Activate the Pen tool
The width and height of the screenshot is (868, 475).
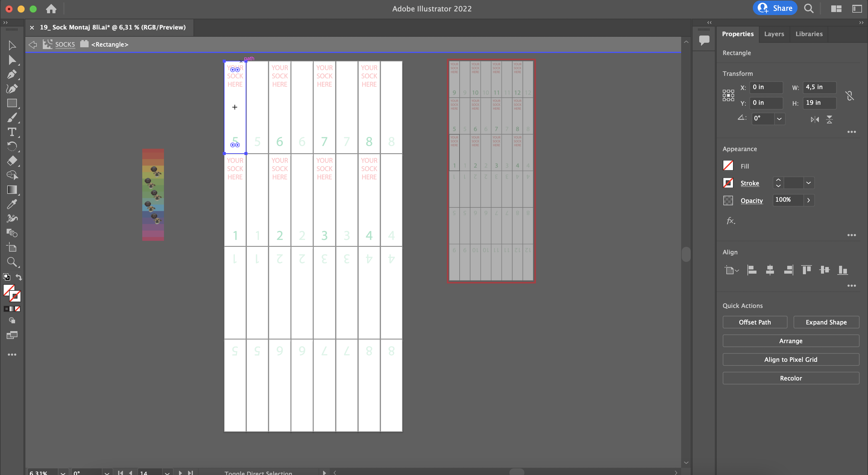[12, 74]
